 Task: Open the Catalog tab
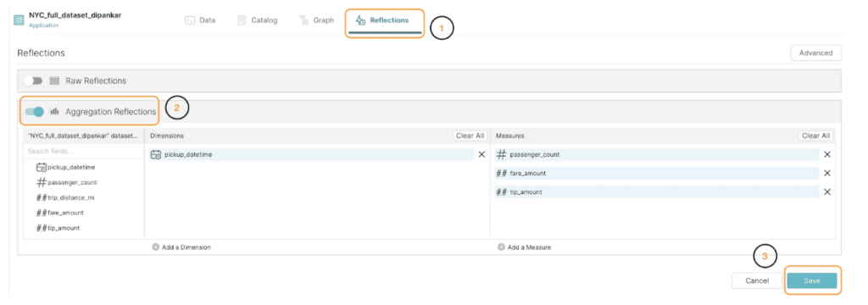[258, 20]
